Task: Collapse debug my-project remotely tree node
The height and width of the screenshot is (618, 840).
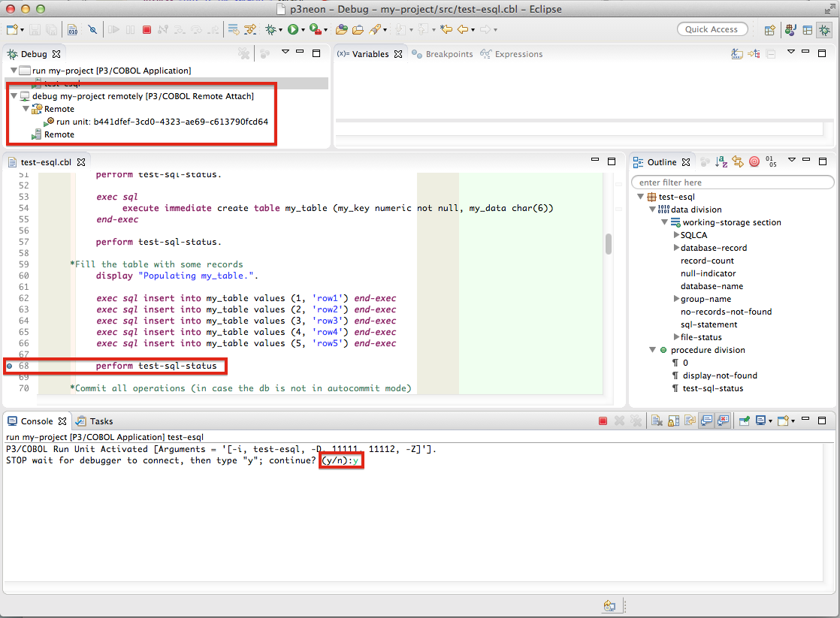Action: (x=14, y=96)
